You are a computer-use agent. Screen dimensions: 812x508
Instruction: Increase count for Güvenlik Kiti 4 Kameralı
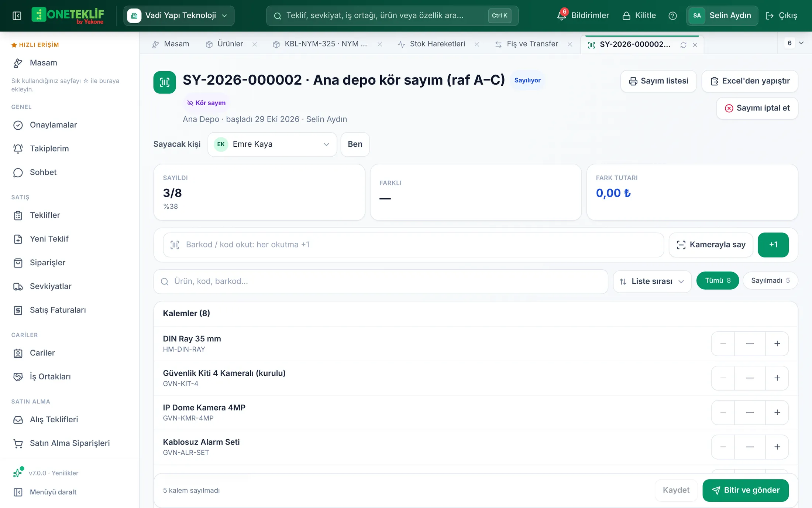777,378
